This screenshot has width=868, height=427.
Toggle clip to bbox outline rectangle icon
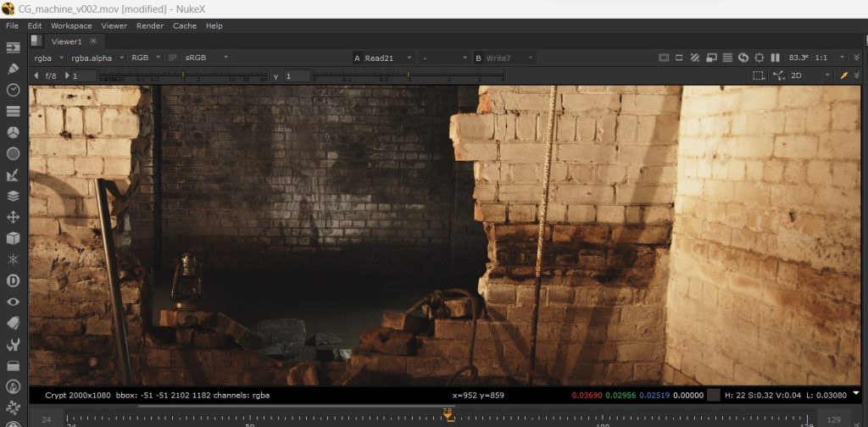[679, 58]
